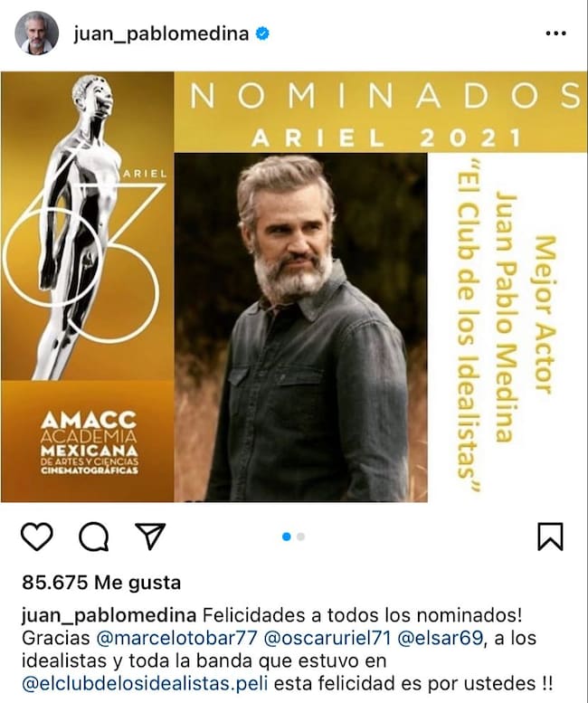This screenshot has width=588, height=703.
Task: Click juan_pablomedina username in caption
Action: point(109,615)
